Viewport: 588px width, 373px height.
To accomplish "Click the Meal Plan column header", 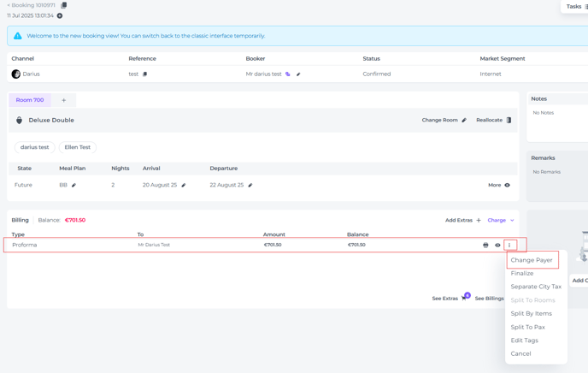I will tap(73, 169).
